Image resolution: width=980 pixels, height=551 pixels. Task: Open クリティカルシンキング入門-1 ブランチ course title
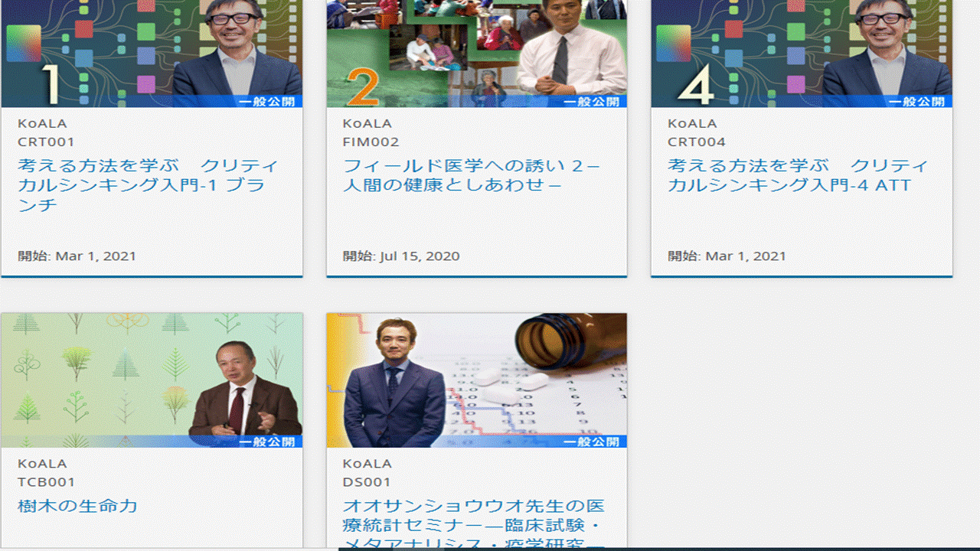148,185
